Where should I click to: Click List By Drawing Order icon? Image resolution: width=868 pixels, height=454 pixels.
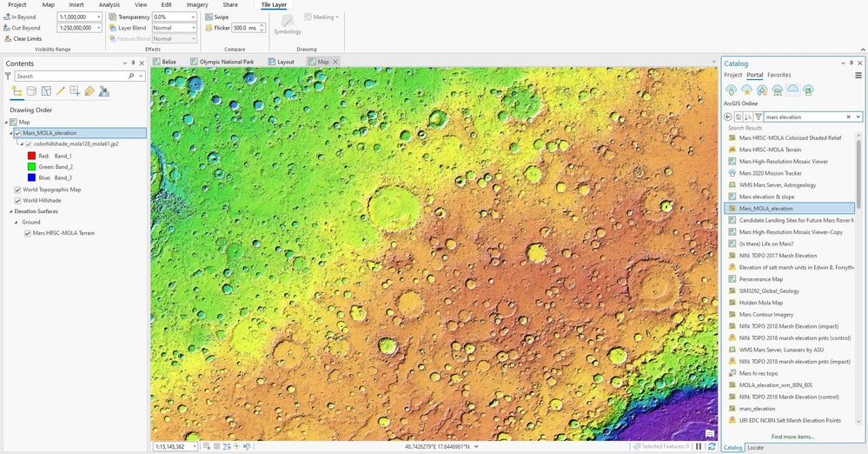coord(17,91)
